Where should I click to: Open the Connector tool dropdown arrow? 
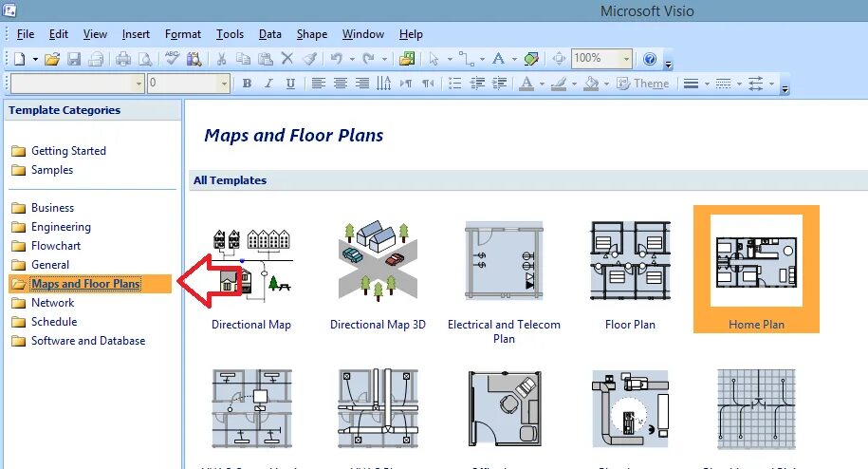[482, 59]
